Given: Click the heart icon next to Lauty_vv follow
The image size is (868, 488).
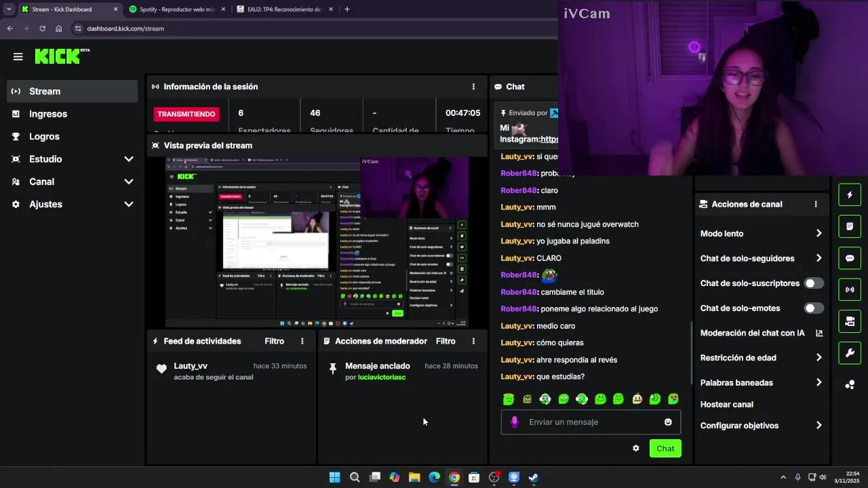Looking at the screenshot, I should pos(161,369).
